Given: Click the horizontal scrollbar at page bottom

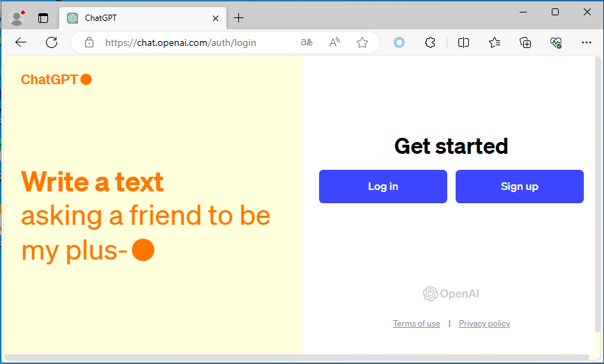Looking at the screenshot, I should [x=297, y=356].
